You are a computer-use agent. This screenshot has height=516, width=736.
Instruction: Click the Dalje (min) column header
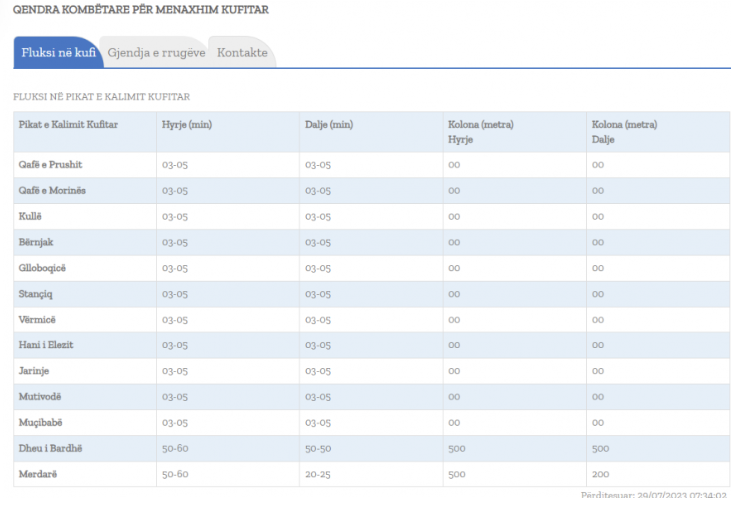click(x=329, y=125)
